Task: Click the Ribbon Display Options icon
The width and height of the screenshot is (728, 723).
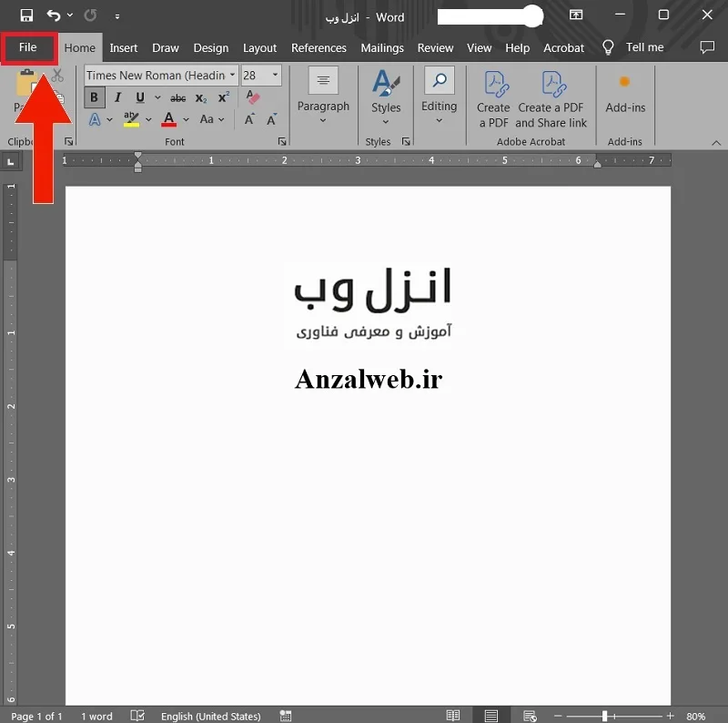Action: [x=576, y=15]
